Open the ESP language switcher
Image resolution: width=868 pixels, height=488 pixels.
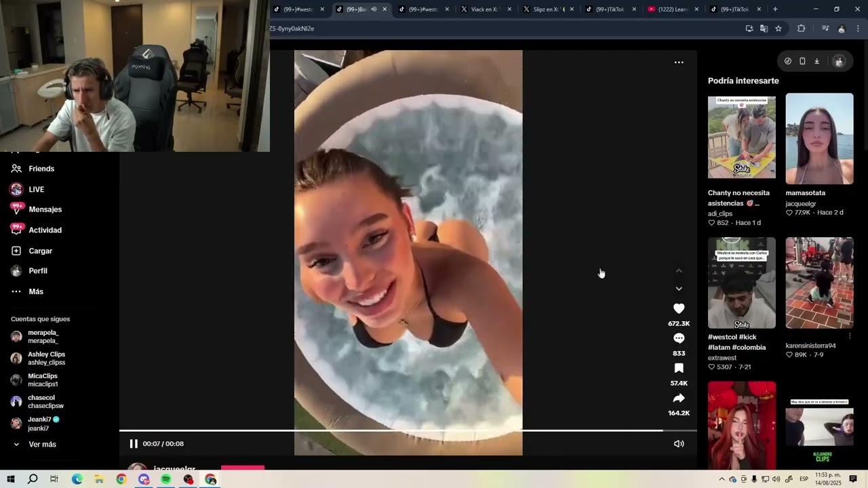(804, 479)
